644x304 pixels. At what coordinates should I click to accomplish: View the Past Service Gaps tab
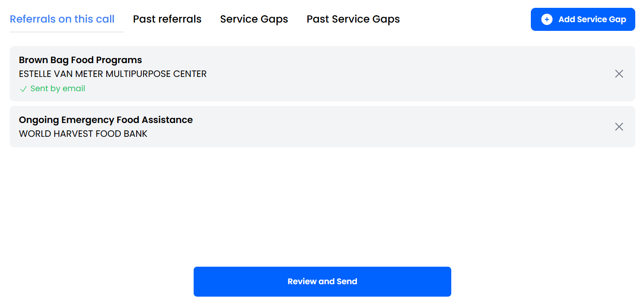pos(353,19)
